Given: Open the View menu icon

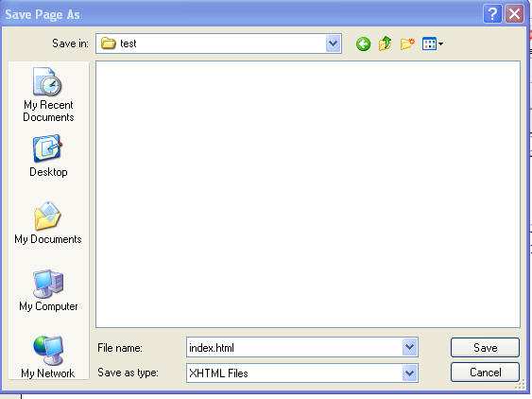Looking at the screenshot, I should [x=432, y=43].
